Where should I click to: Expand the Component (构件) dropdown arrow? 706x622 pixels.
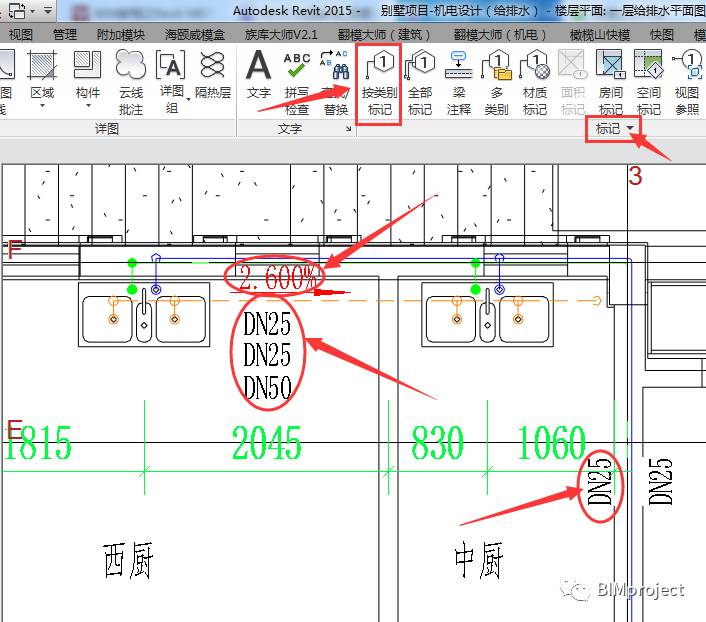click(88, 106)
